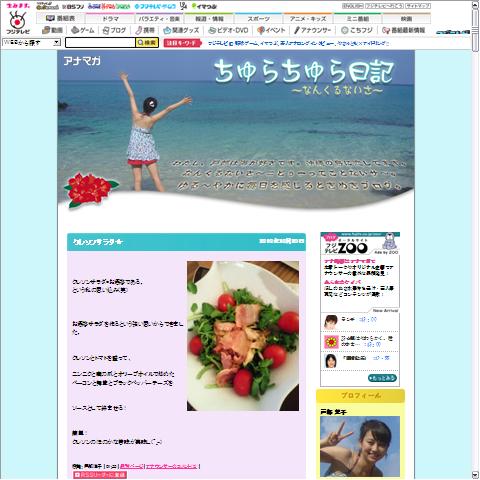Open the 報道・情報 tab
Image resolution: width=480 pixels, height=480 pixels.
[x=209, y=18]
